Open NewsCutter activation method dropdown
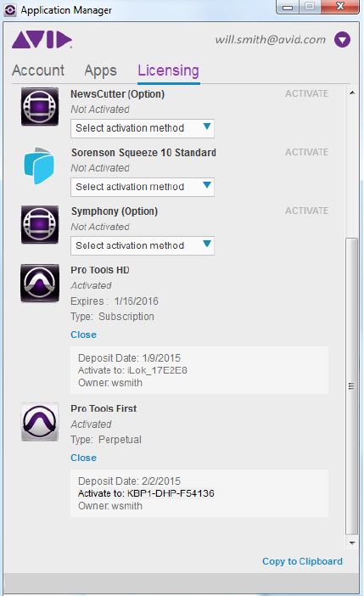The height and width of the screenshot is (596, 364). point(143,128)
